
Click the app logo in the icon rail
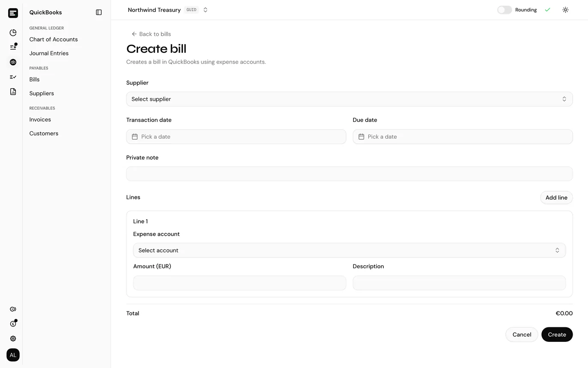tap(13, 13)
